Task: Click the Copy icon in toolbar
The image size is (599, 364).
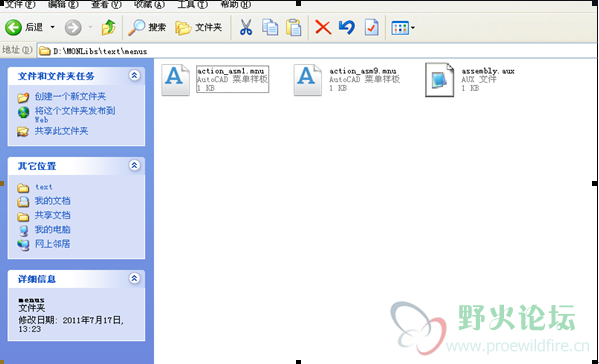Action: [270, 28]
